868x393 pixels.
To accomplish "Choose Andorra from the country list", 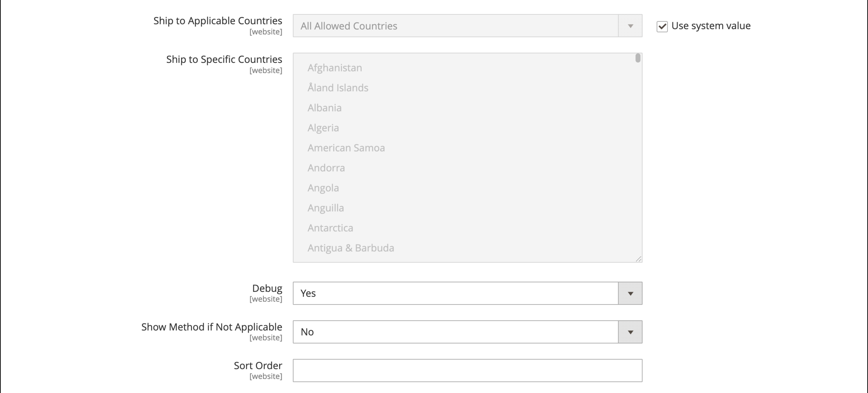I will point(326,168).
